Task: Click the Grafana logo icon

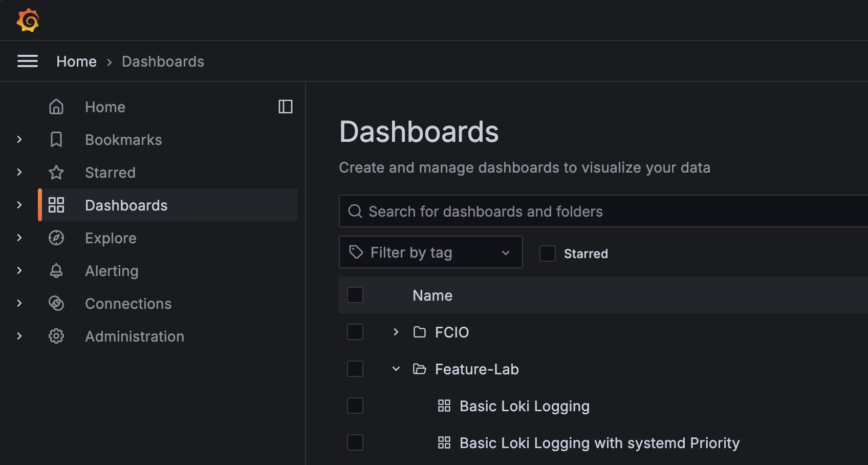Action: [x=28, y=20]
